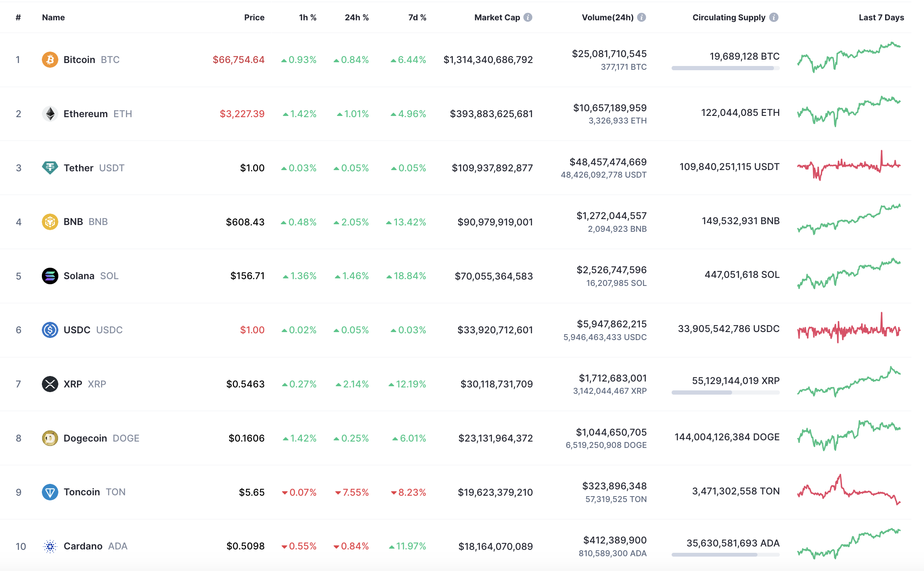Click the Market Cap info icon
Image resolution: width=924 pixels, height=571 pixels.
pos(528,17)
